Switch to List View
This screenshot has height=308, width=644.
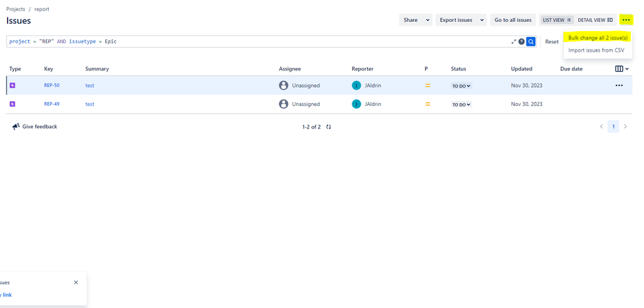tap(556, 20)
